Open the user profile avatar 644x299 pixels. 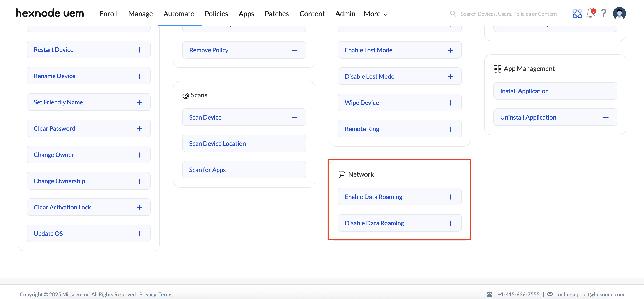click(619, 13)
